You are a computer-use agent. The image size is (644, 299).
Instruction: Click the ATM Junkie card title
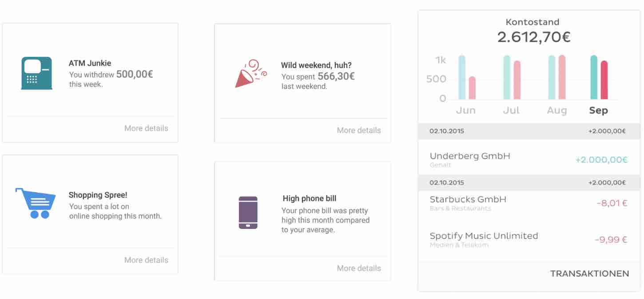pyautogui.click(x=90, y=63)
